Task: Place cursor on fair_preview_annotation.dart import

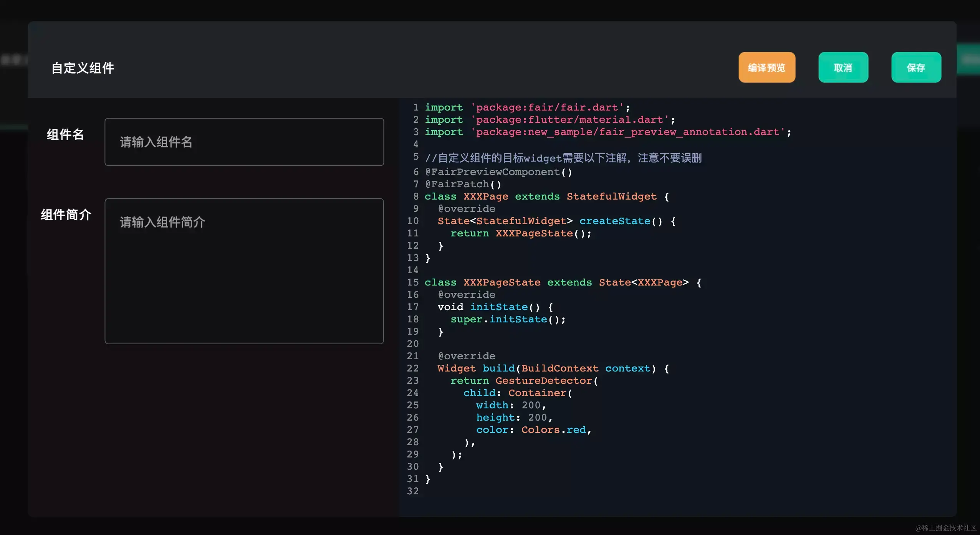Action: pyautogui.click(x=627, y=132)
